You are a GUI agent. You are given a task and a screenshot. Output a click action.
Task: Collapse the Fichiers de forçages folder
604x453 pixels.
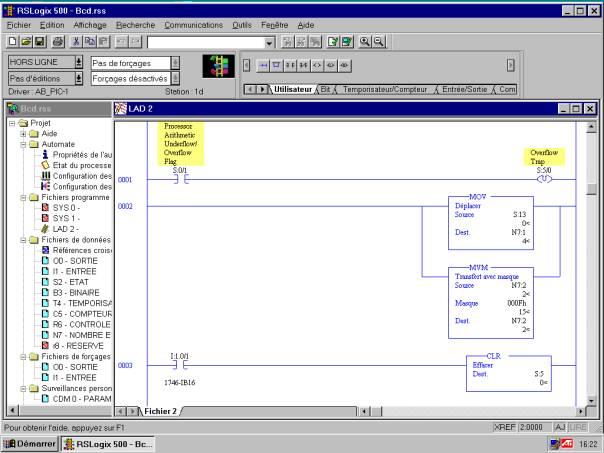pos(23,357)
